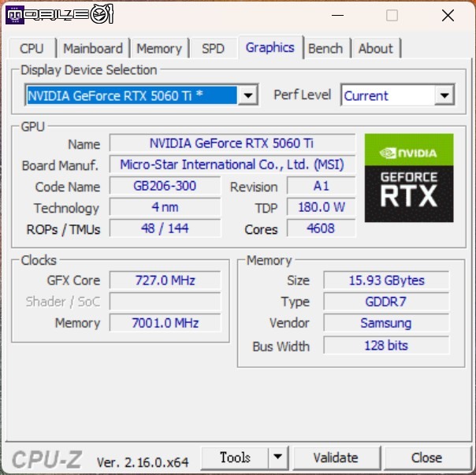Click the NVIDIA GeForce RTX logo
The width and height of the screenshot is (476, 475).
click(409, 178)
